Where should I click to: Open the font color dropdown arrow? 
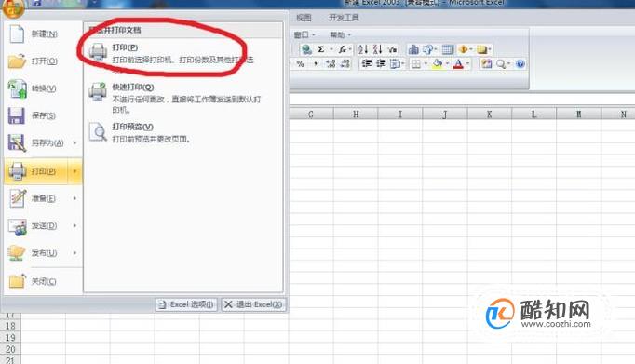[x=467, y=63]
